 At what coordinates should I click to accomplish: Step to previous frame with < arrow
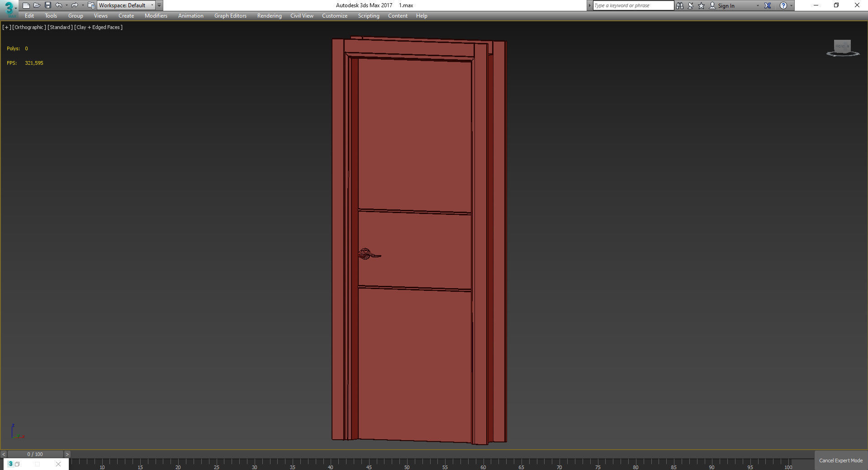pyautogui.click(x=4, y=454)
